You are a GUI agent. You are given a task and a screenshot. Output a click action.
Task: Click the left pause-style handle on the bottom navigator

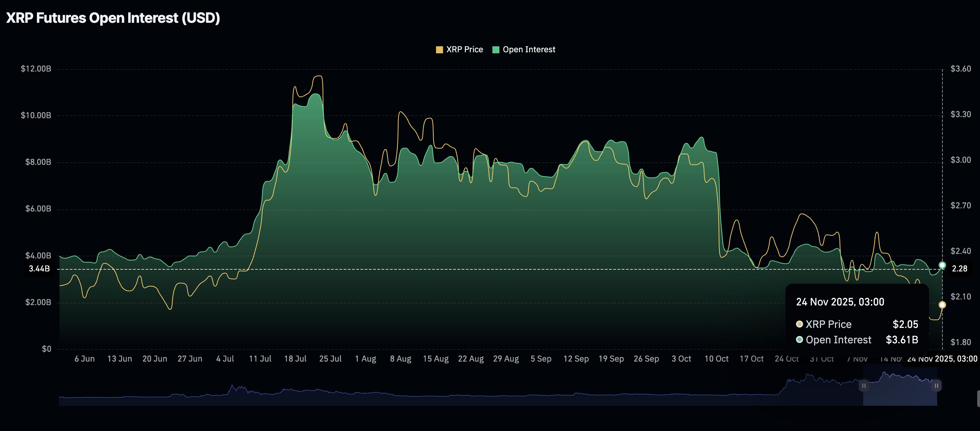863,386
